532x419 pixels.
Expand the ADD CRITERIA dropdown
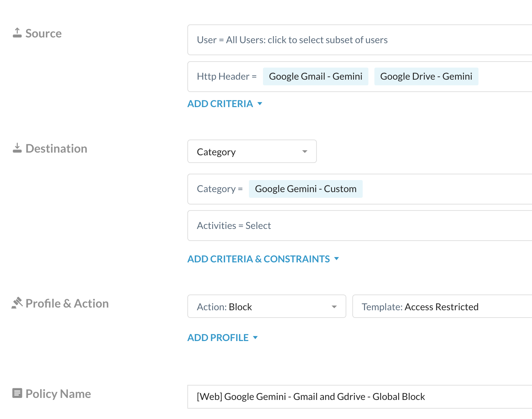point(225,104)
